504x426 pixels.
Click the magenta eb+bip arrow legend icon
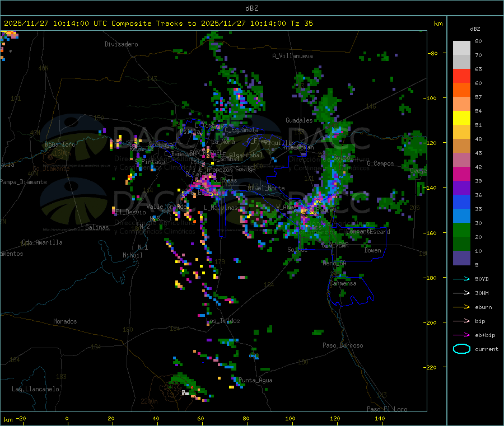tap(461, 335)
